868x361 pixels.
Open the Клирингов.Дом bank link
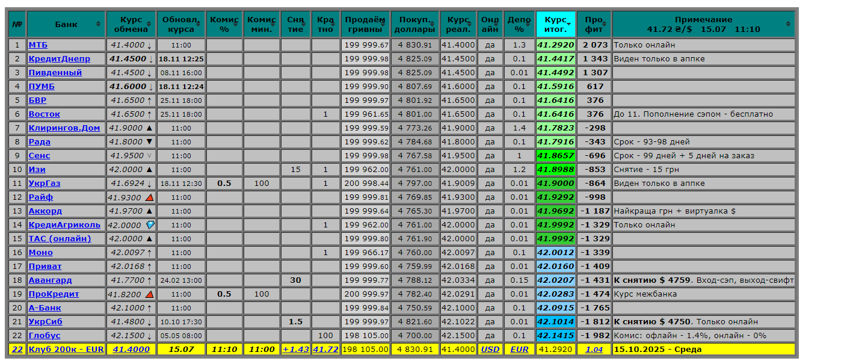tap(64, 128)
